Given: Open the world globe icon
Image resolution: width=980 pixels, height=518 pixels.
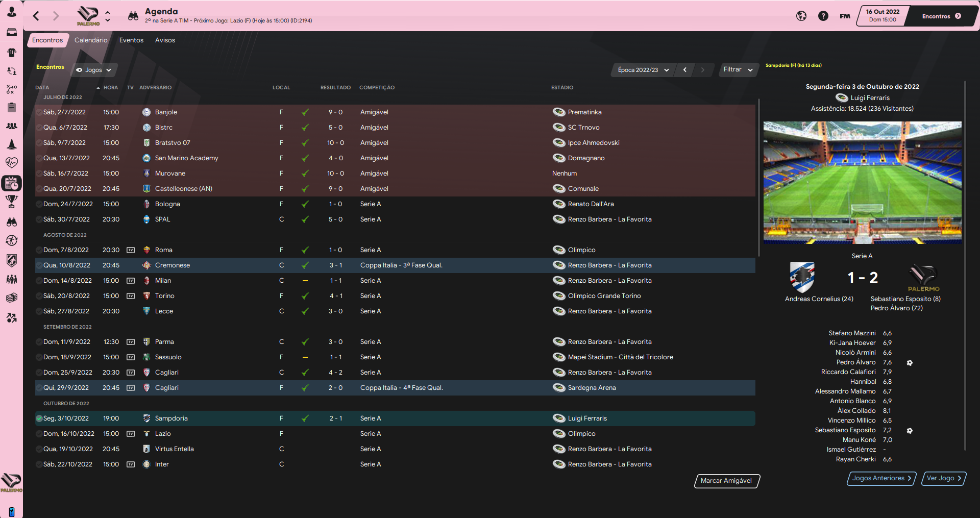Looking at the screenshot, I should point(801,16).
